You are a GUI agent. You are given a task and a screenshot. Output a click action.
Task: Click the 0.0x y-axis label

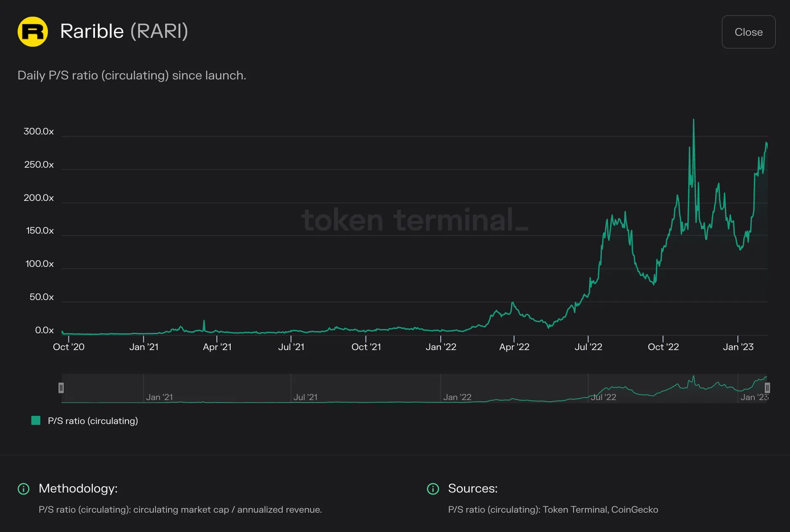coord(44,330)
